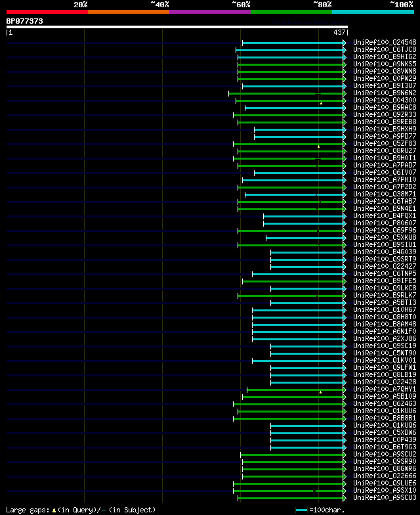Select label UniRef100_Q8GWR6

pos(385,469)
